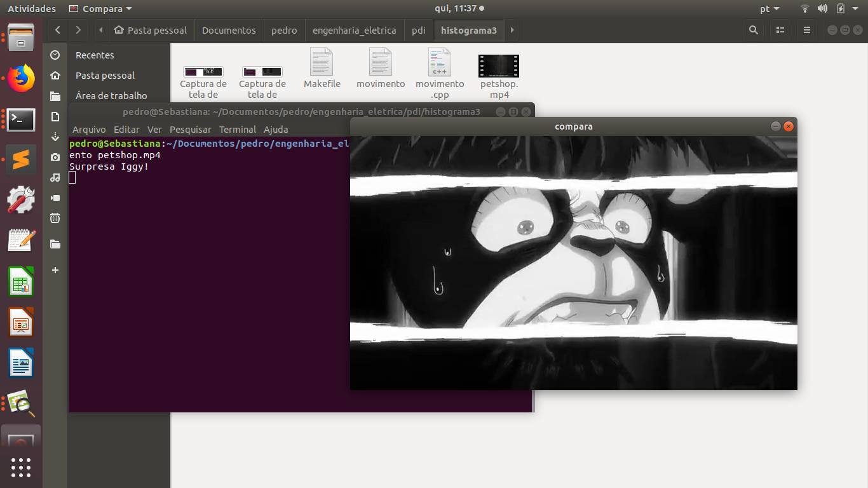Open the Compara app menu dropdown
Screen dimensions: 868x488
[100, 9]
